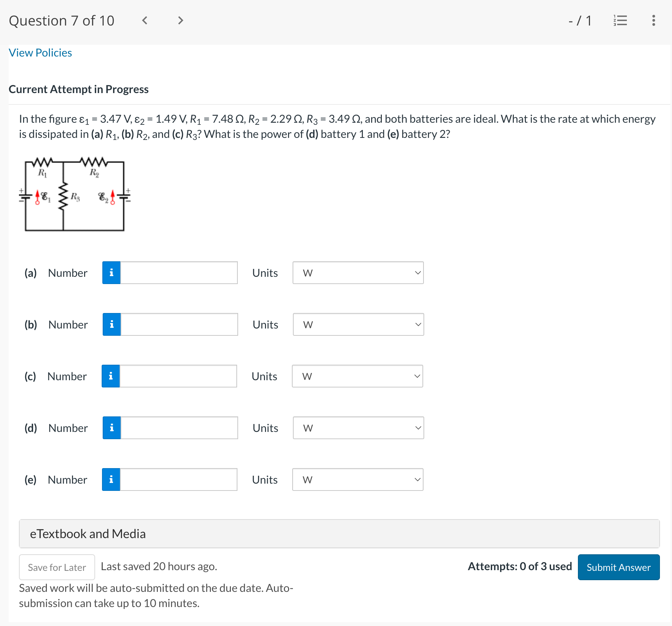Focus the number input for part (e)

click(179, 479)
